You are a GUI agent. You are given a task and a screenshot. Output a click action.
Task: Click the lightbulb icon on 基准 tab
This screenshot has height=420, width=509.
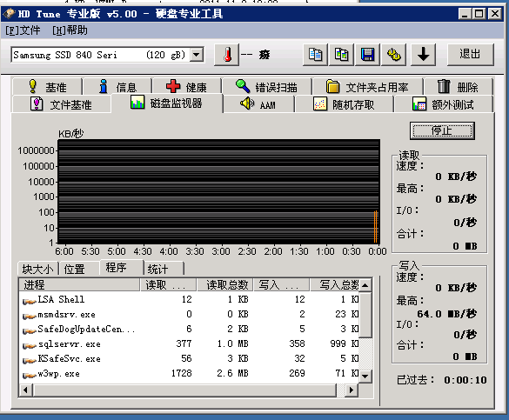tap(33, 86)
